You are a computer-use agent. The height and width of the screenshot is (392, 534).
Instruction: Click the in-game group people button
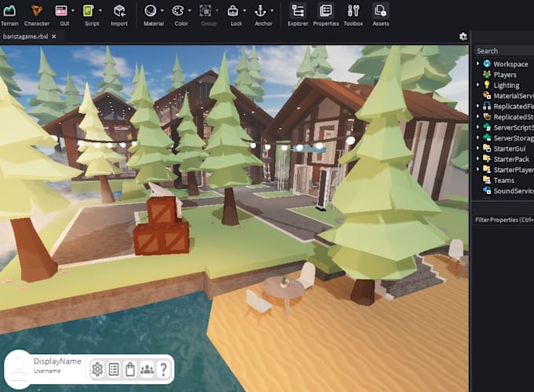147,369
